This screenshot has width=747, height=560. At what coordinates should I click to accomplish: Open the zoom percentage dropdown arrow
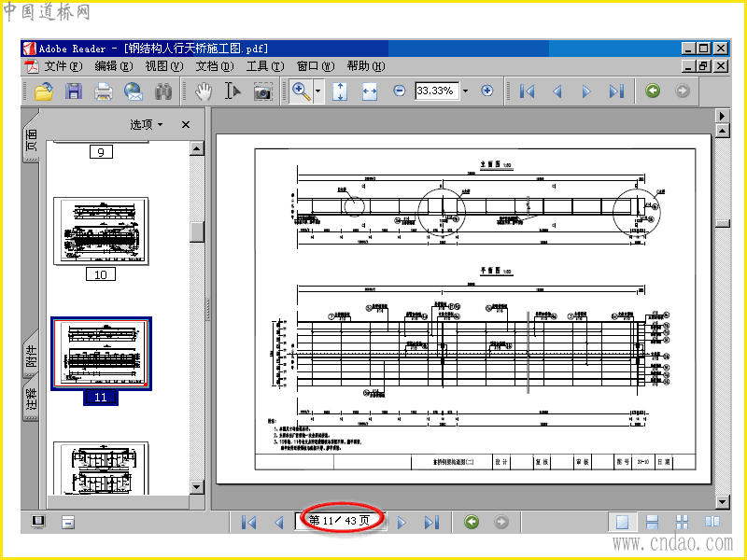coord(465,91)
